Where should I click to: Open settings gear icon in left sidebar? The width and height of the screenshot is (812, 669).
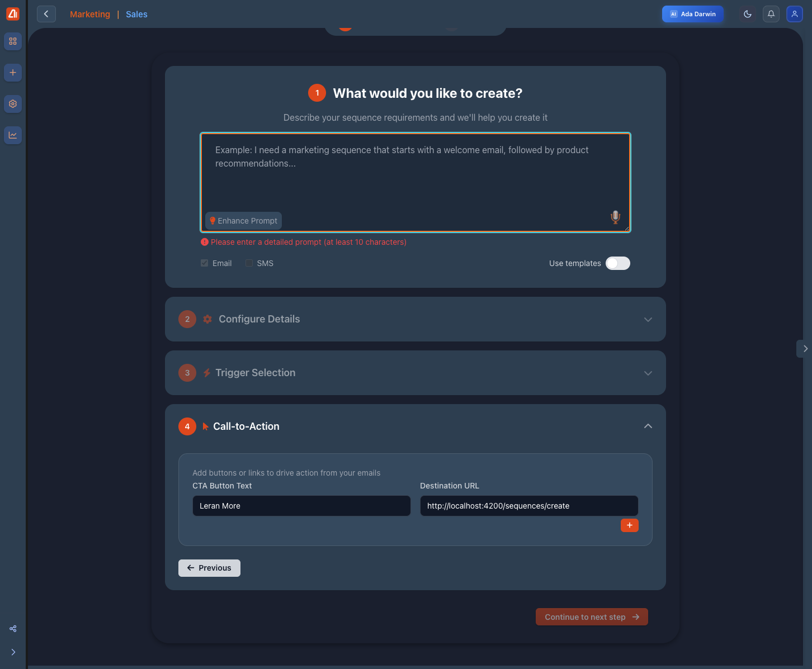coord(13,104)
